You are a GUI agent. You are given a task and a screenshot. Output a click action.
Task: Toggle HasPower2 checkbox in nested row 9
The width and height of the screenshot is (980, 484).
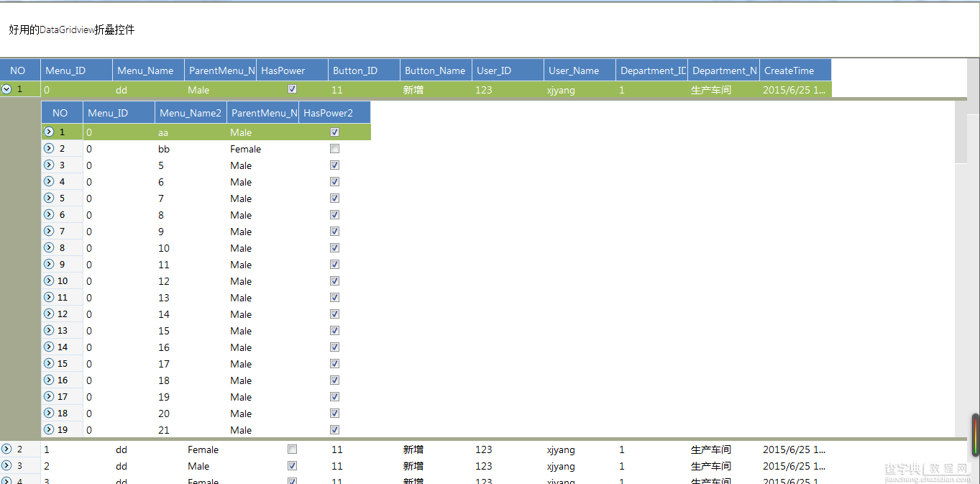pyautogui.click(x=334, y=265)
